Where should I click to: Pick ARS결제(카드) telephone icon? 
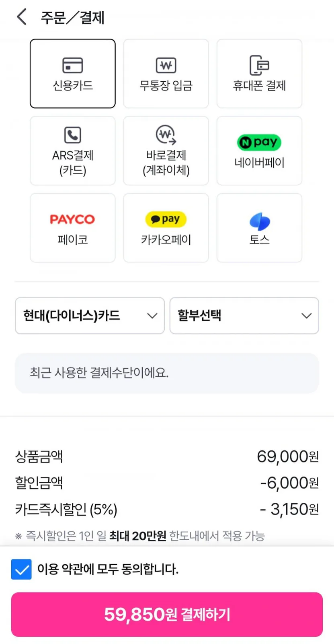pyautogui.click(x=73, y=135)
